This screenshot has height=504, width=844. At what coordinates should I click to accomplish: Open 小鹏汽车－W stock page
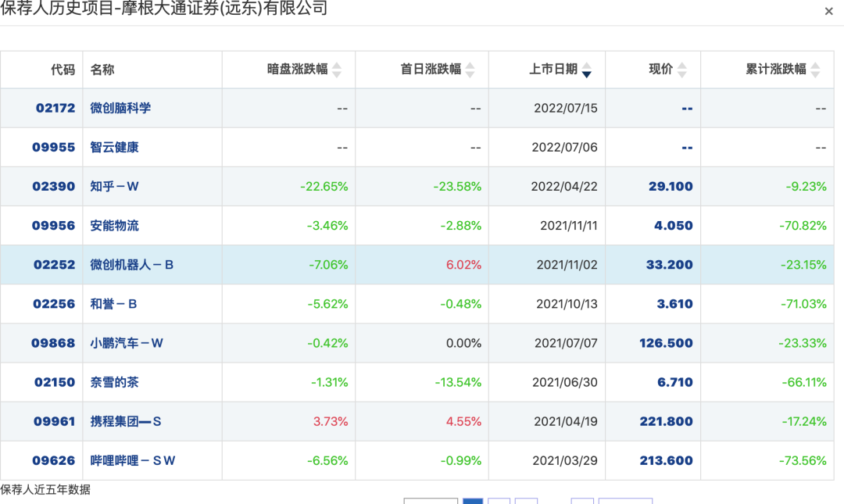[127, 343]
